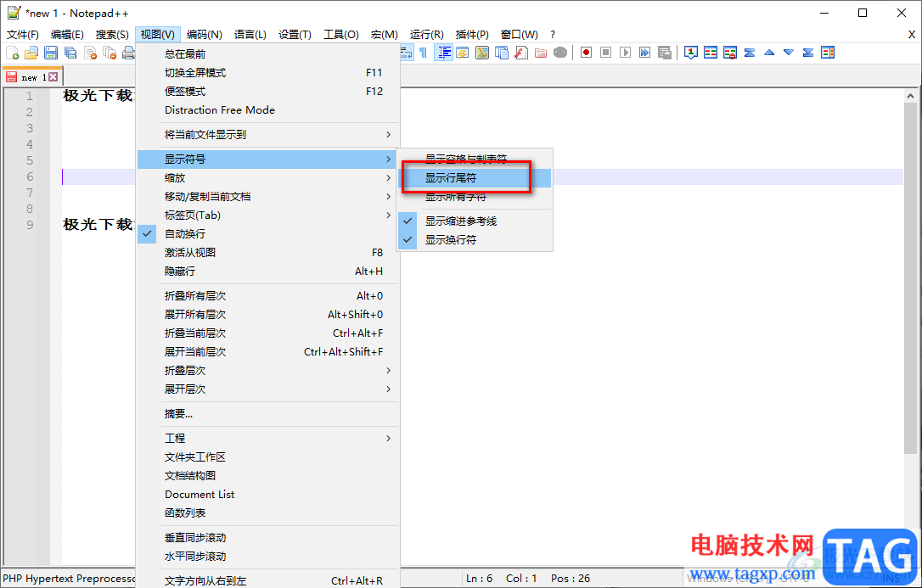
Task: Go to previous difference up-arrow icon
Action: 769,53
